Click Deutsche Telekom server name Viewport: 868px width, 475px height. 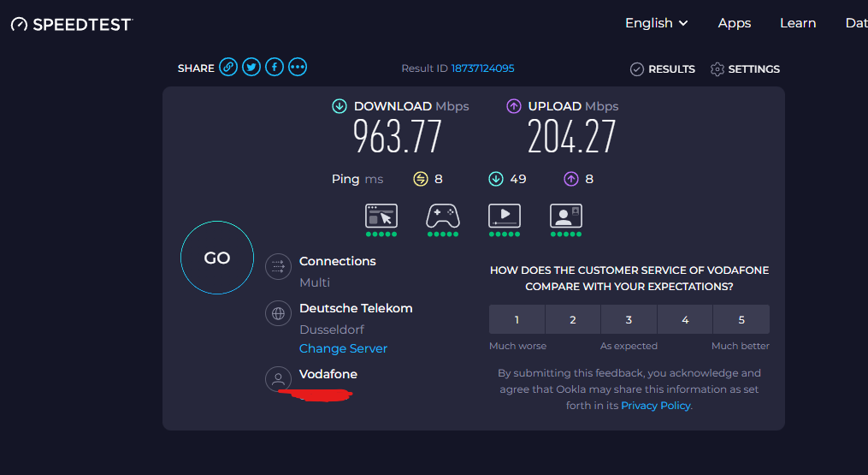pos(356,308)
